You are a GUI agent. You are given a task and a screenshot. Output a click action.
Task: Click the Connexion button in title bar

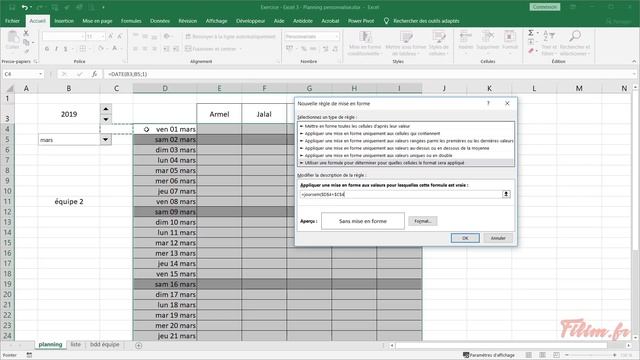pos(544,7)
